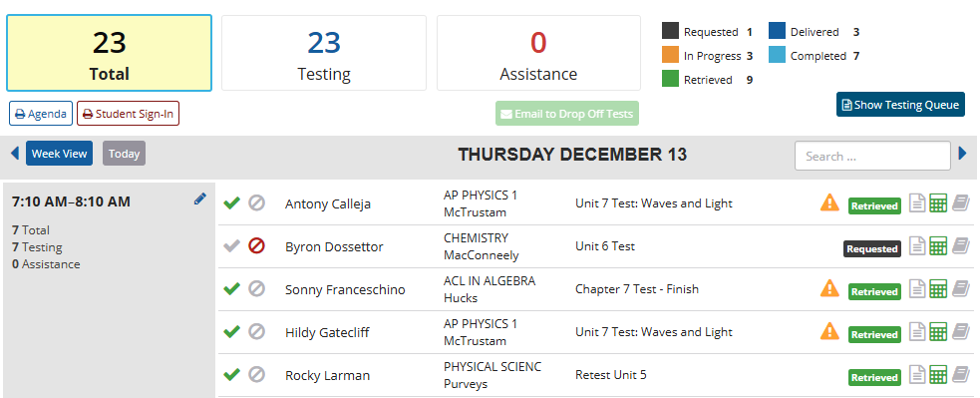Click the Week View button
The width and height of the screenshot is (980, 398).
(60, 154)
